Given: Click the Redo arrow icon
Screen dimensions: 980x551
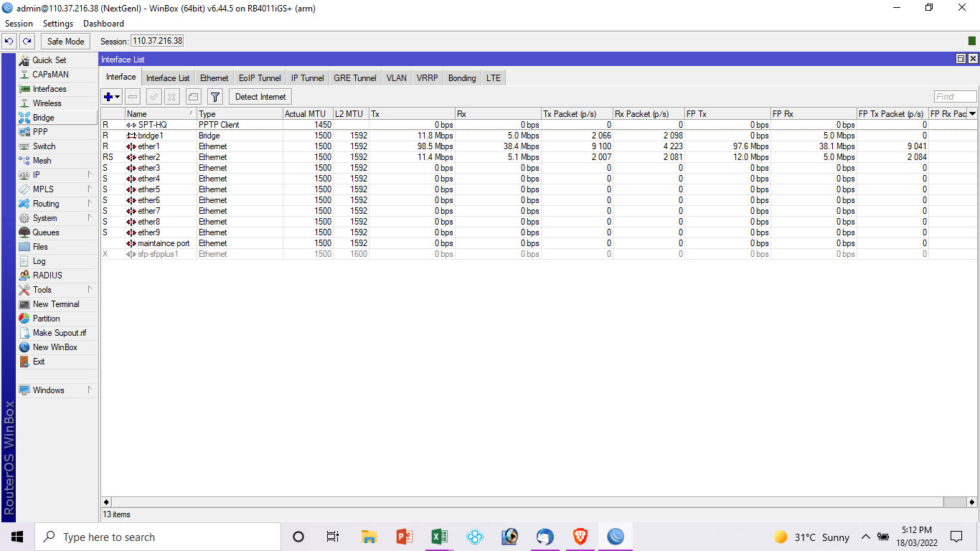Looking at the screenshot, I should click(27, 42).
